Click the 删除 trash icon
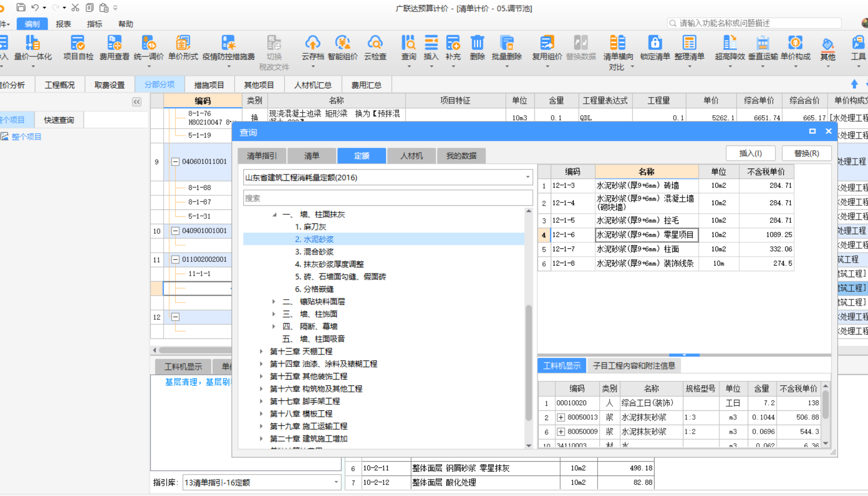Viewport: 868px width, 496px height. [x=477, y=48]
